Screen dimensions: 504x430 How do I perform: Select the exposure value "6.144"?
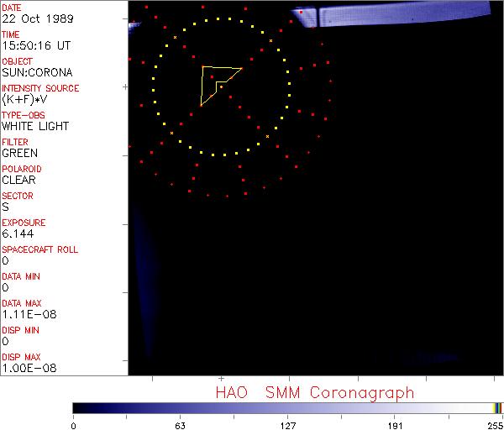17,233
